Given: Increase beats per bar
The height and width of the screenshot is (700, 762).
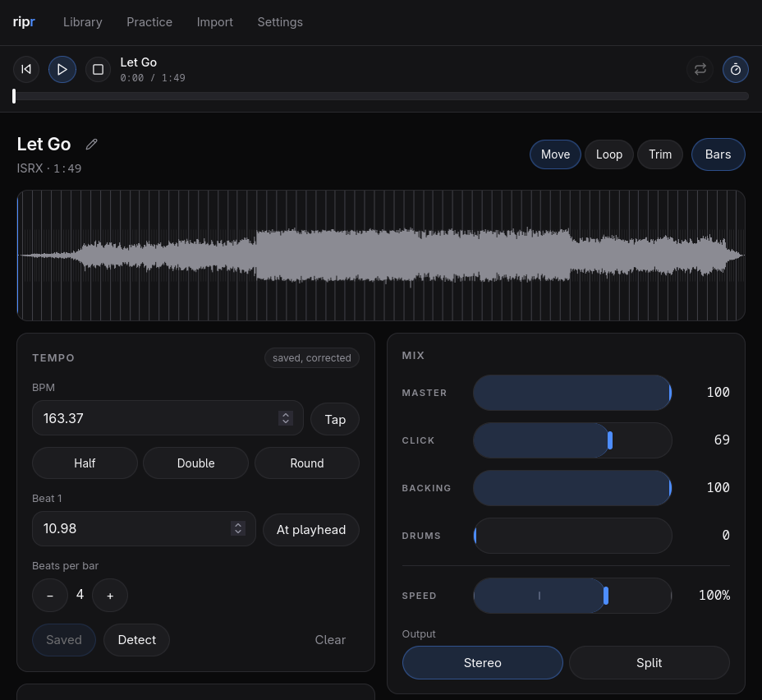Looking at the screenshot, I should tap(110, 596).
